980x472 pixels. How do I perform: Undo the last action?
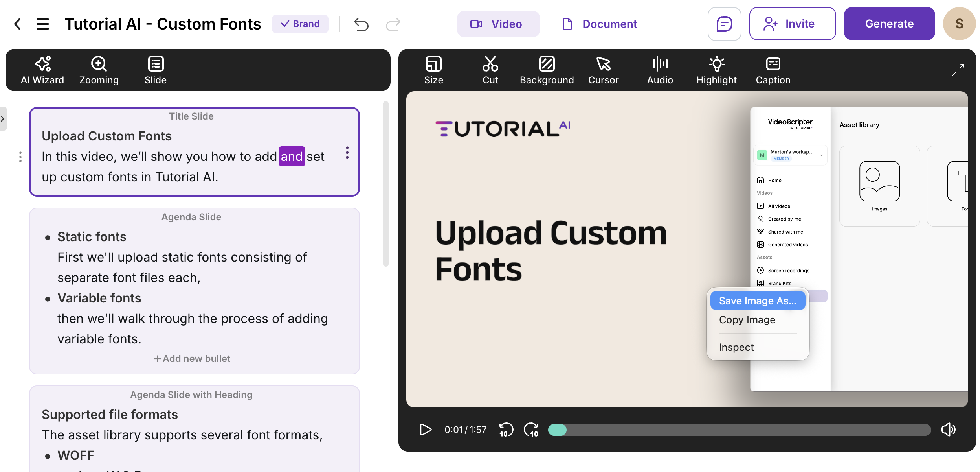361,24
